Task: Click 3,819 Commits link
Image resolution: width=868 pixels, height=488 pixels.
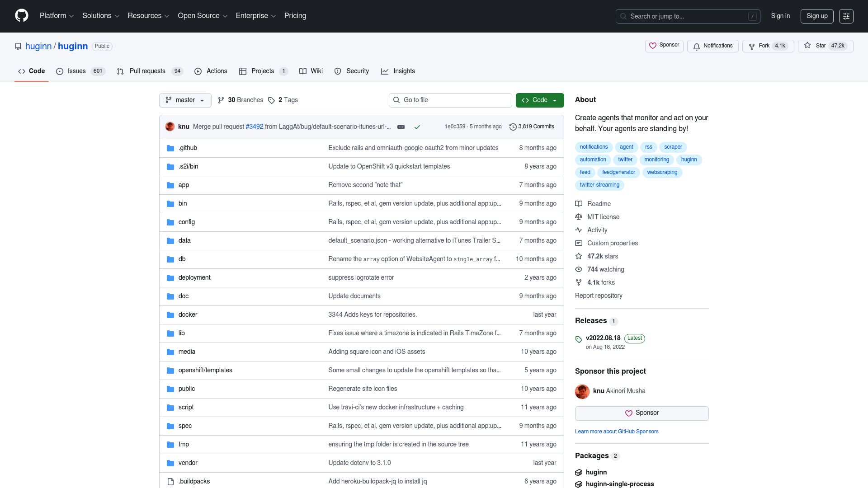Action: click(x=532, y=127)
